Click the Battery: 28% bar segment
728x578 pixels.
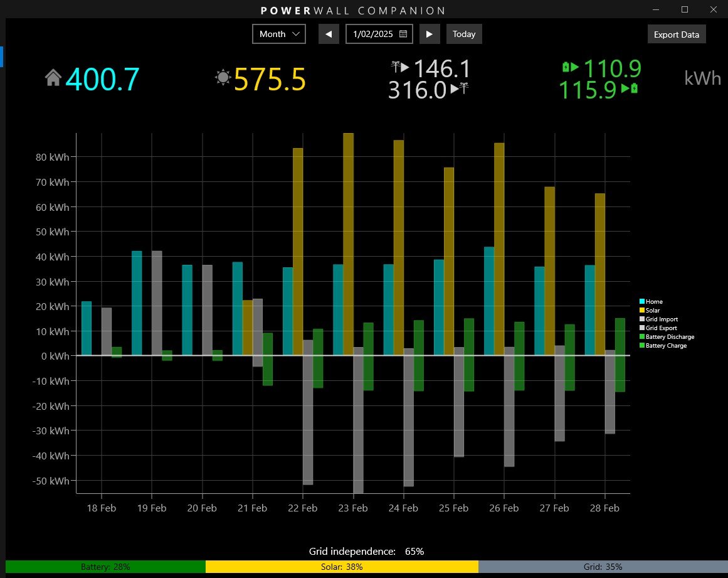pos(105,567)
